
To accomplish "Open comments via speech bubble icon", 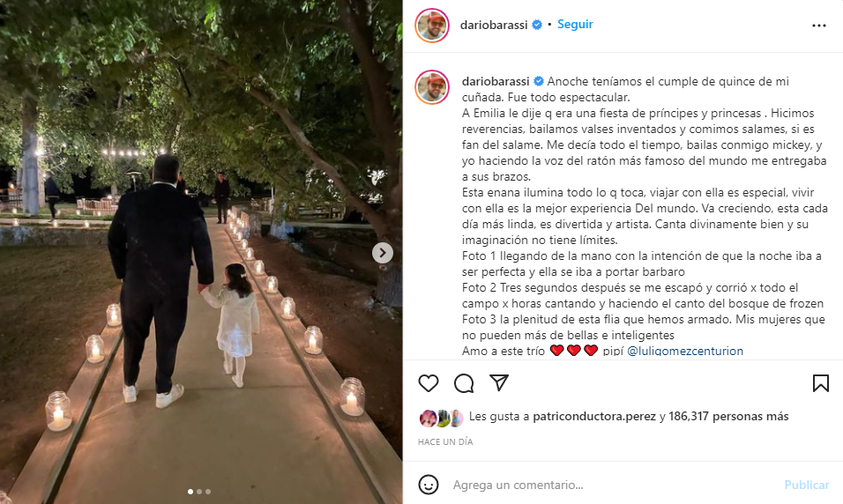I will coord(464,383).
